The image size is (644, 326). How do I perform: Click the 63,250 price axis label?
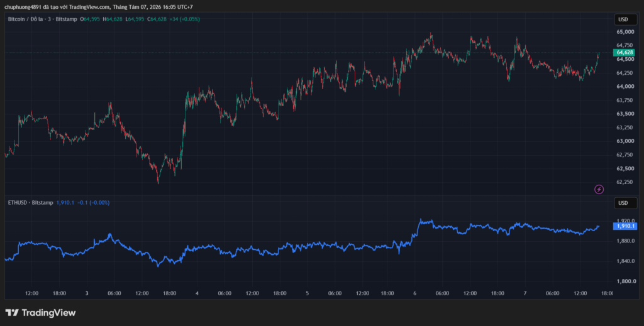pos(625,128)
